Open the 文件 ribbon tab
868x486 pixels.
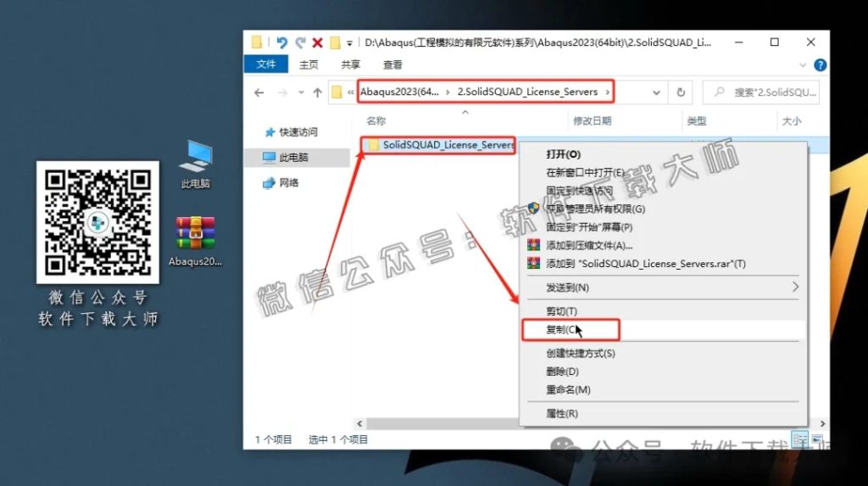pyautogui.click(x=266, y=64)
